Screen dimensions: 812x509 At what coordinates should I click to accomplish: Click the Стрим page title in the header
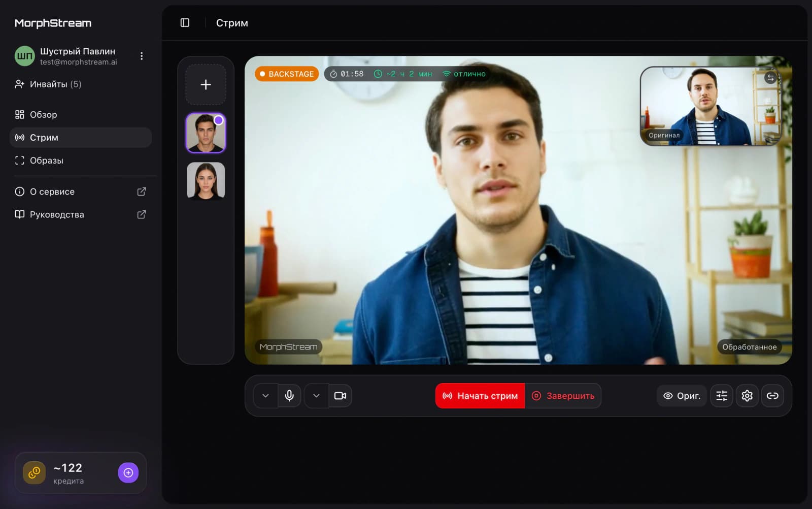[232, 23]
